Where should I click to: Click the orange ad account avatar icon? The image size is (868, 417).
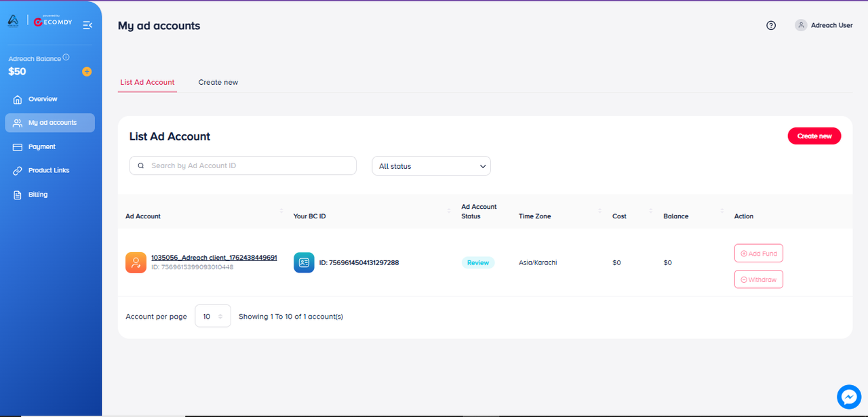pyautogui.click(x=136, y=262)
